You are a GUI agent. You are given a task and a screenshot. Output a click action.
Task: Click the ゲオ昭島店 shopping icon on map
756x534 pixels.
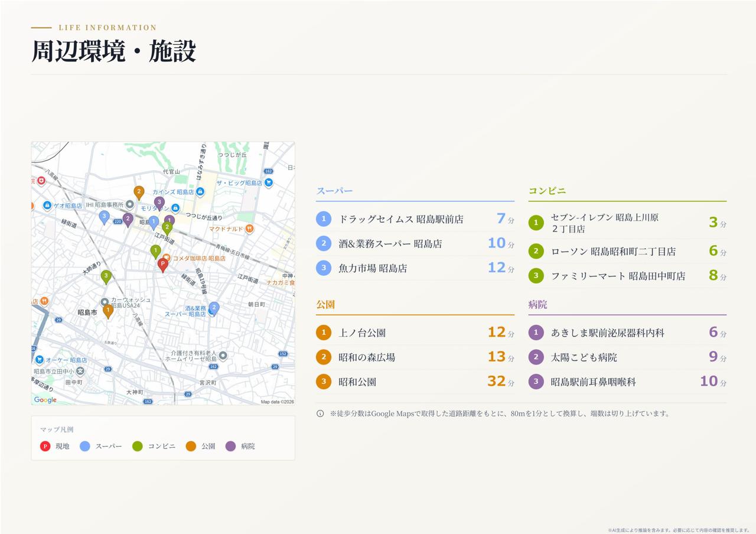pyautogui.click(x=47, y=206)
